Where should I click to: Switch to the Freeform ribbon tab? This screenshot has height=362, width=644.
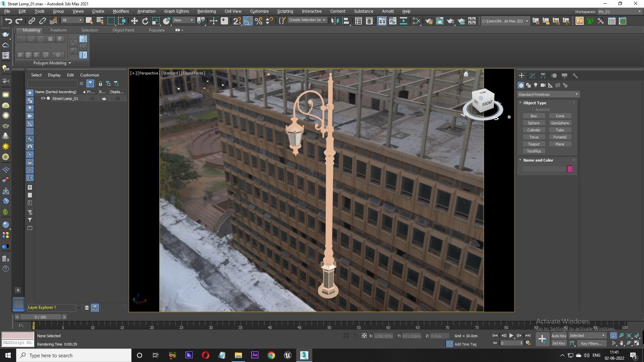click(x=58, y=30)
